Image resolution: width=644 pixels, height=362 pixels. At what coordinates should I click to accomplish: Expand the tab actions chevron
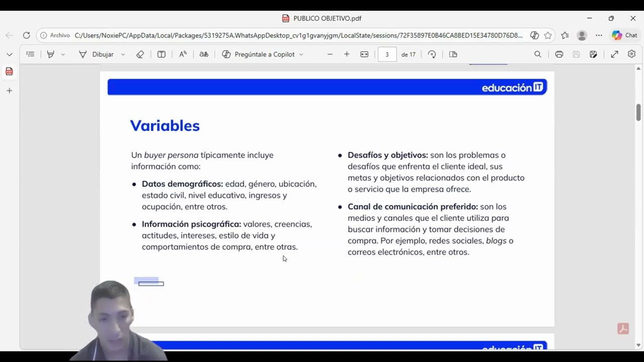click(x=9, y=54)
